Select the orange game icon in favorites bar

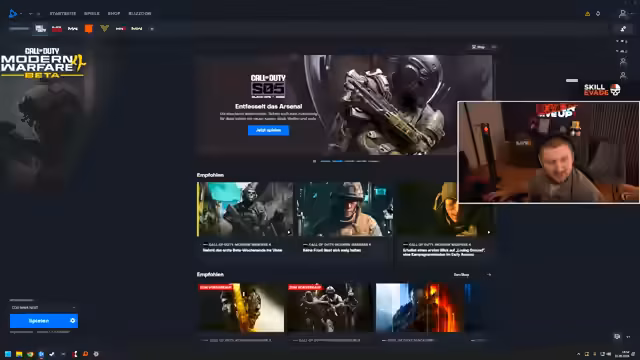point(89,29)
